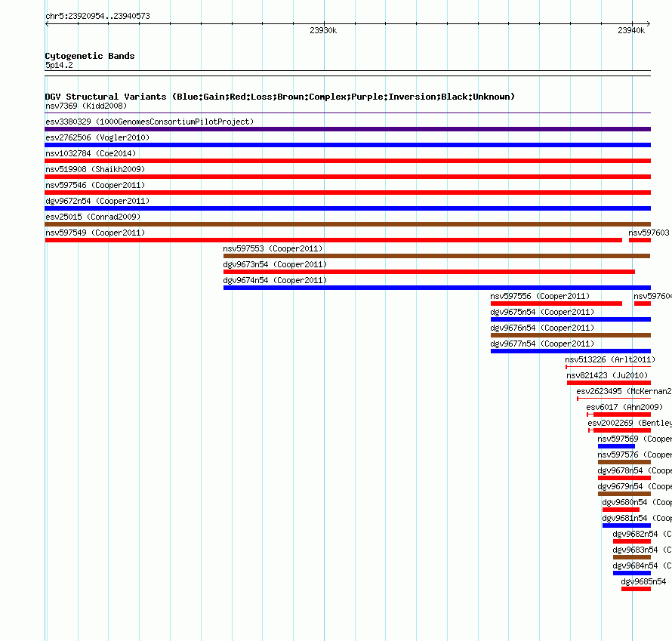Click nsv513226 (Arlt2011) variant label

point(610,359)
